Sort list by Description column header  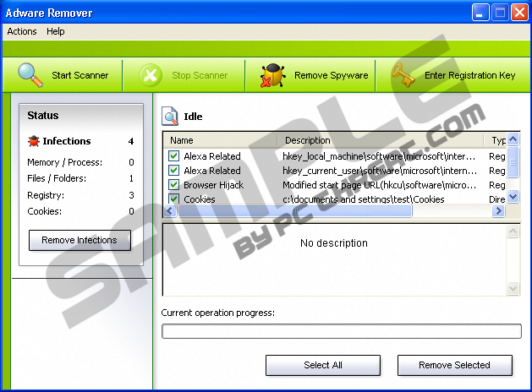point(381,140)
